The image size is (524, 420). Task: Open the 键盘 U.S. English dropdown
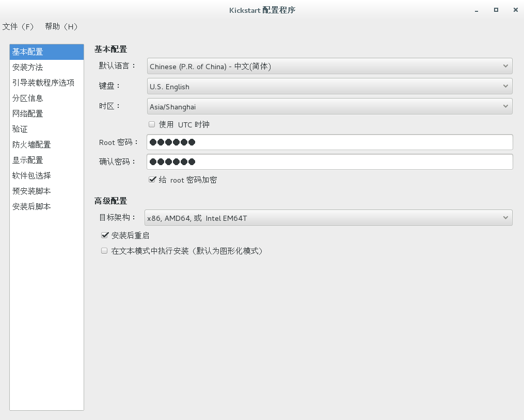click(329, 86)
